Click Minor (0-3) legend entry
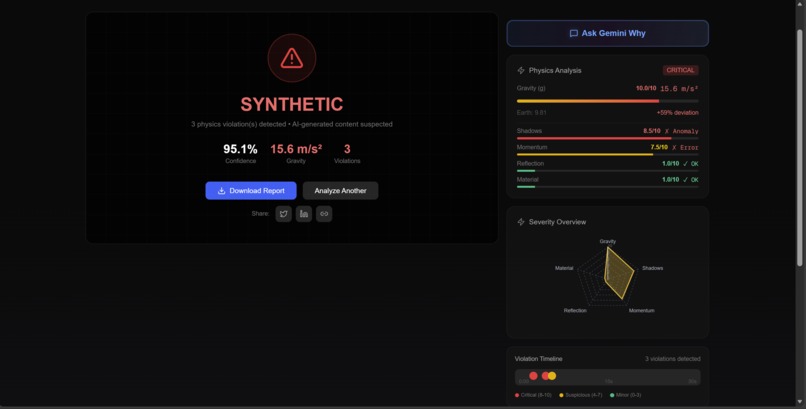 click(x=625, y=395)
